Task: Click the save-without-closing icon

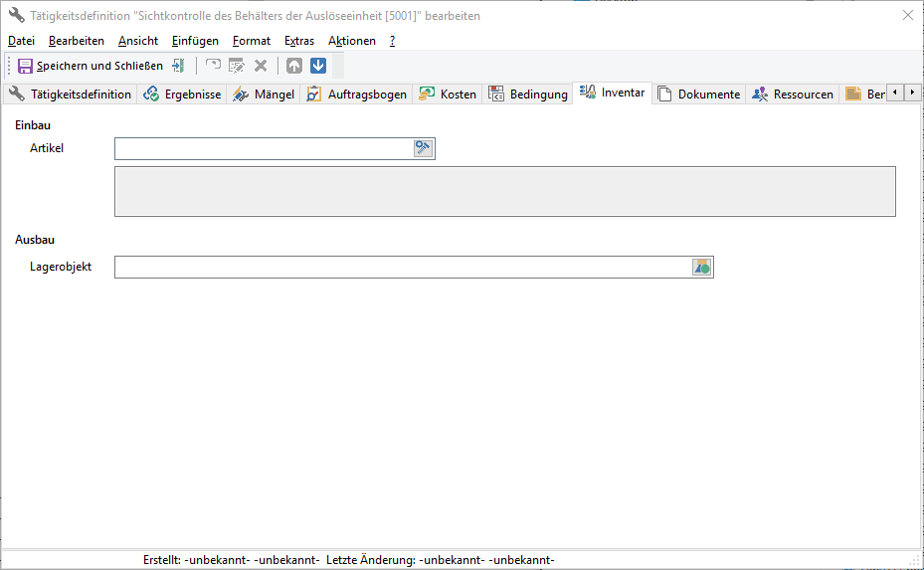Action: point(179,66)
